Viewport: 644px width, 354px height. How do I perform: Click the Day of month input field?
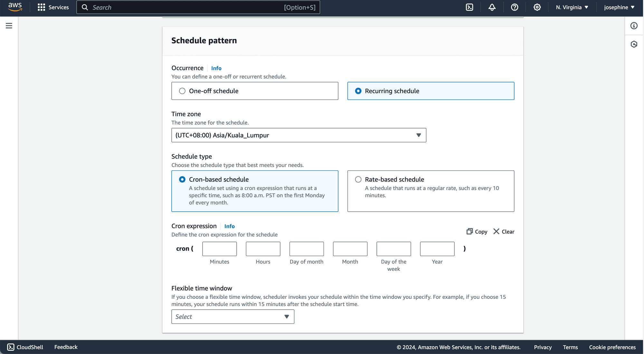pyautogui.click(x=307, y=249)
